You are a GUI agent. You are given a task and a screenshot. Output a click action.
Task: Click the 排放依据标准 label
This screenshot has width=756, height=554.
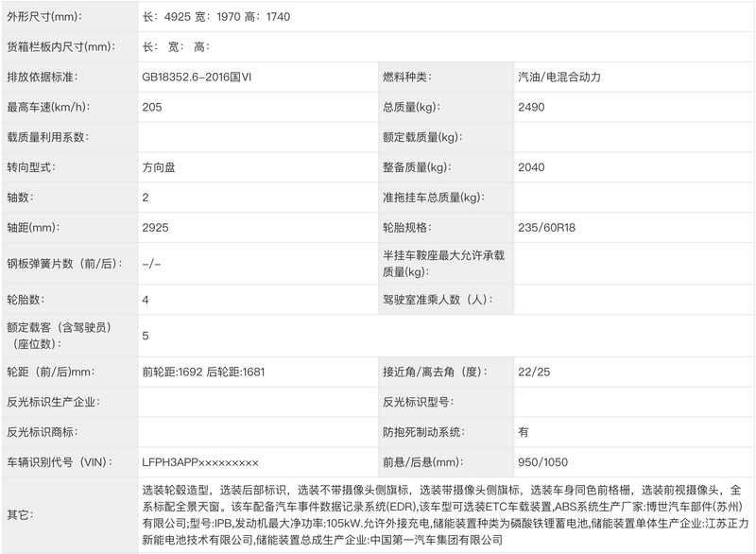pyautogui.click(x=43, y=78)
